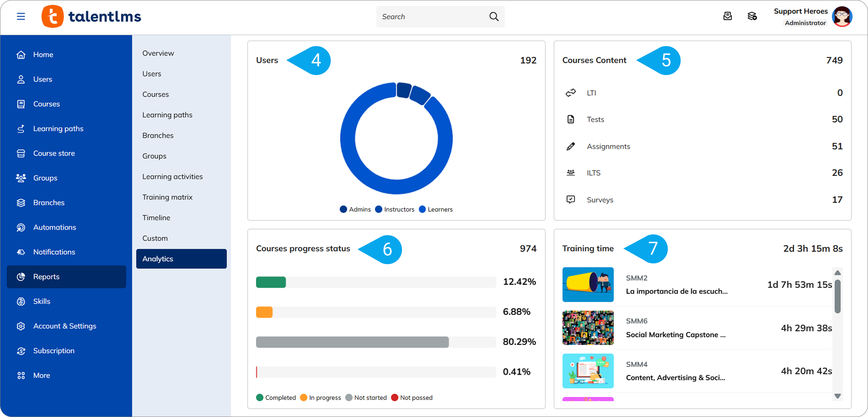Toggle Learners legend in Users chart

click(436, 209)
